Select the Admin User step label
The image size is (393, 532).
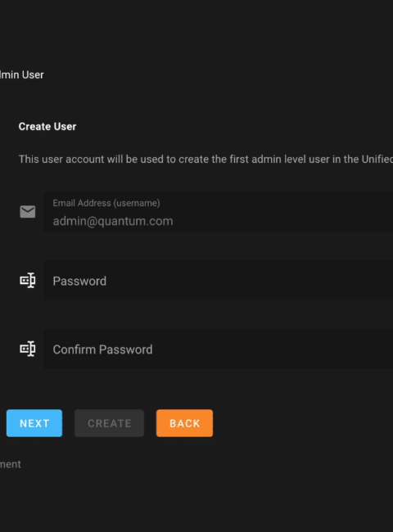pos(22,74)
